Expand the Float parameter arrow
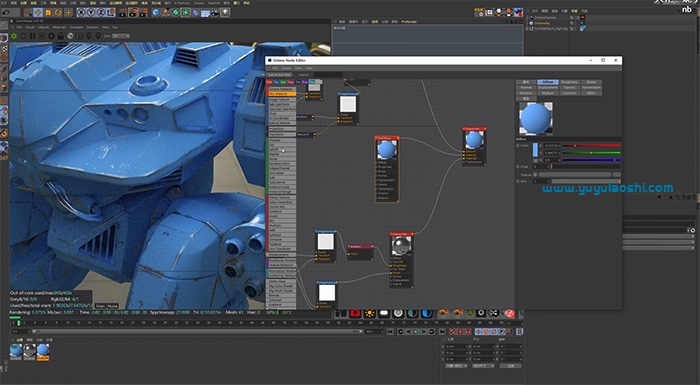 pos(518,167)
